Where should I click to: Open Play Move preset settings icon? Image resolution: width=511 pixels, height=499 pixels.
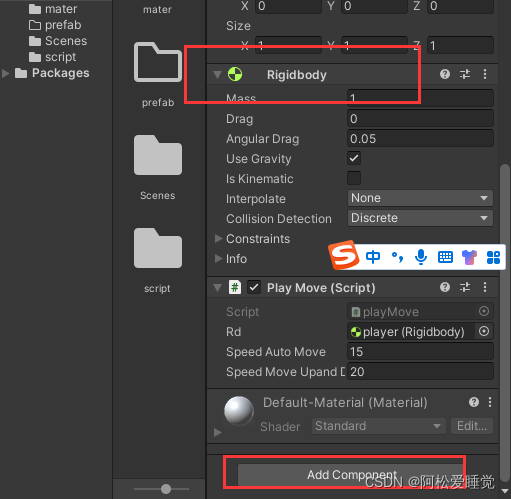tap(465, 287)
